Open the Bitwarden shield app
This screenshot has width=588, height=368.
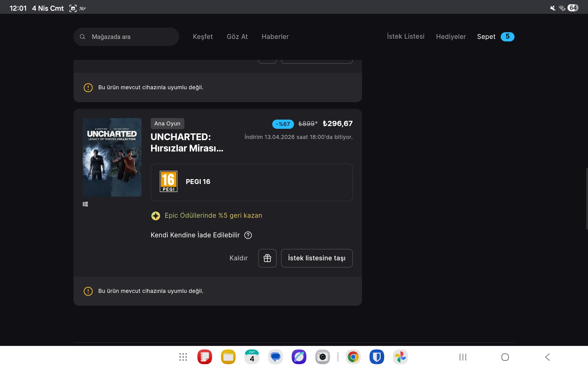[x=377, y=357]
